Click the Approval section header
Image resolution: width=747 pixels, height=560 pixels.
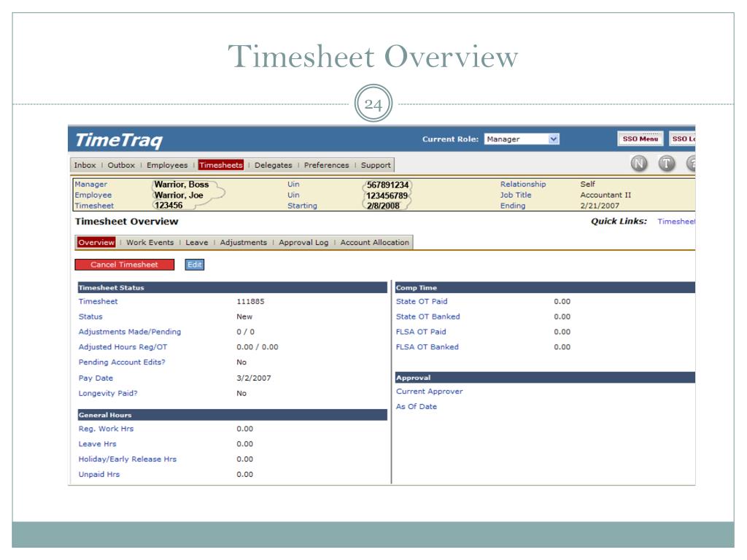click(x=545, y=378)
